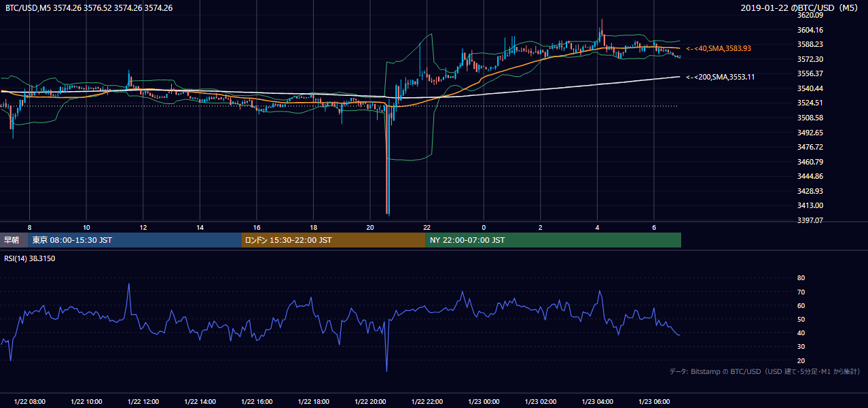Click the '1/23 00:00' bottom time label
Viewport: 868px width, 408px height.
coord(484,402)
